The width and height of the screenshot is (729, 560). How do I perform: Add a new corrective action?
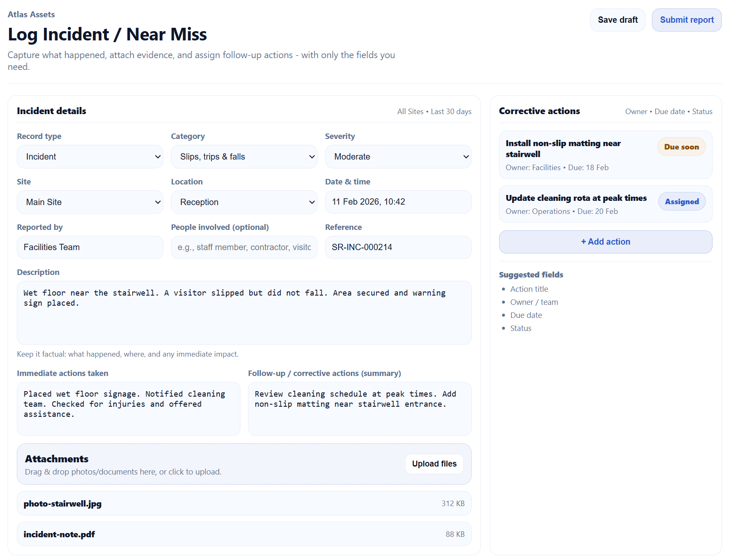pyautogui.click(x=605, y=242)
